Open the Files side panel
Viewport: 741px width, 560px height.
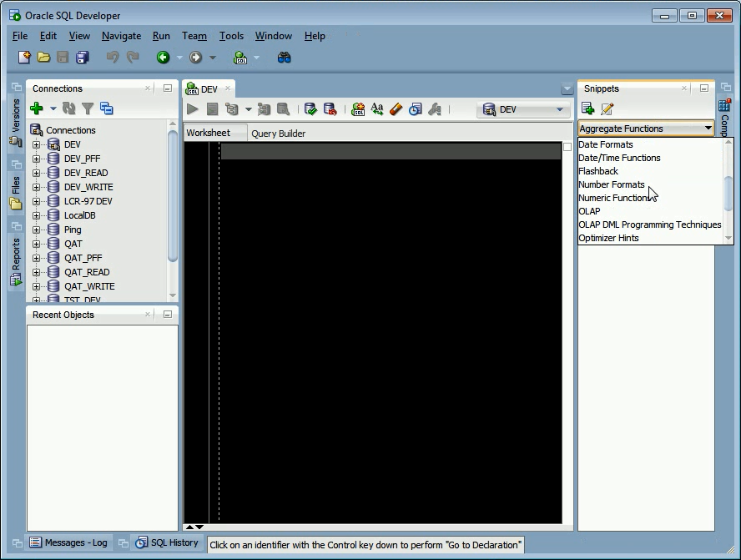click(16, 193)
